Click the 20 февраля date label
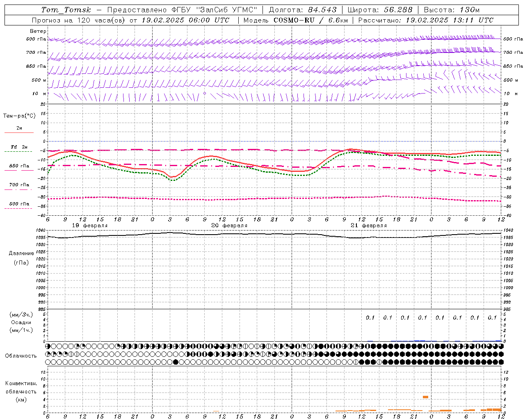 pyautogui.click(x=229, y=226)
